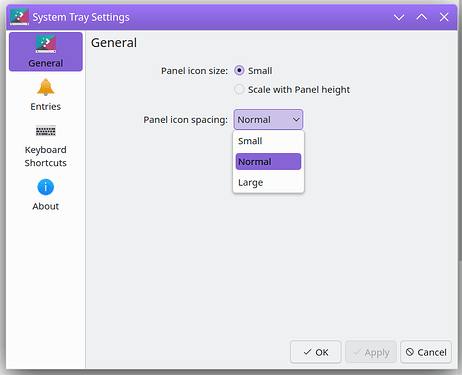Choose Normal in the spacing list

(268, 162)
